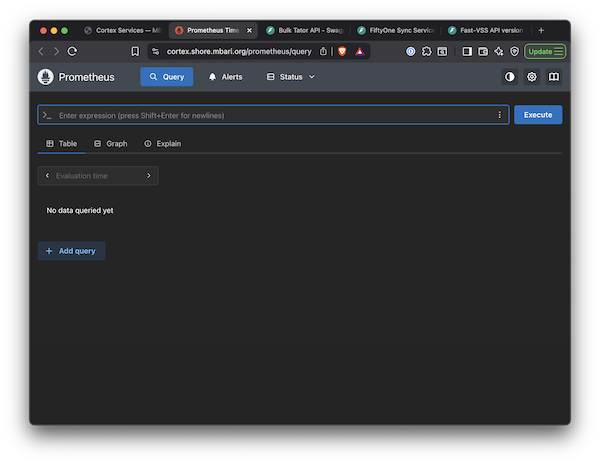
Task: Click the Add query button
Action: click(x=71, y=251)
